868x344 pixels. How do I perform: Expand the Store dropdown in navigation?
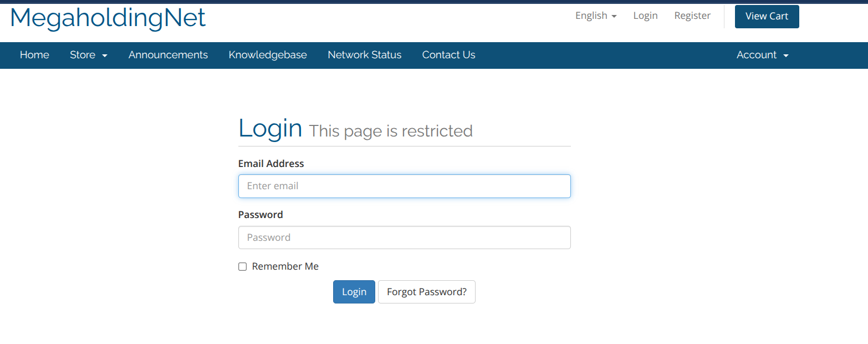(x=88, y=55)
